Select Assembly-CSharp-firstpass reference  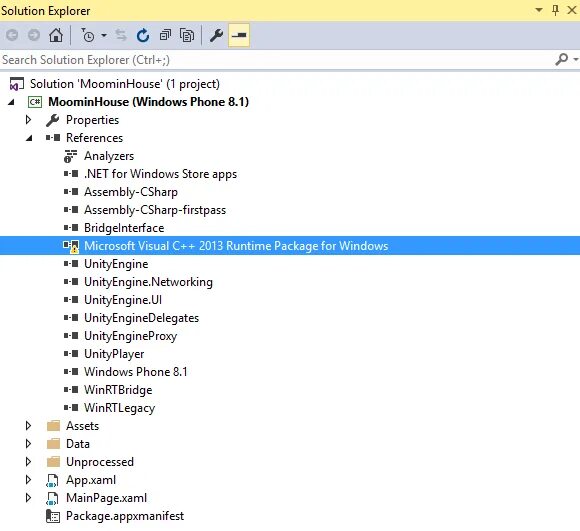155,210
